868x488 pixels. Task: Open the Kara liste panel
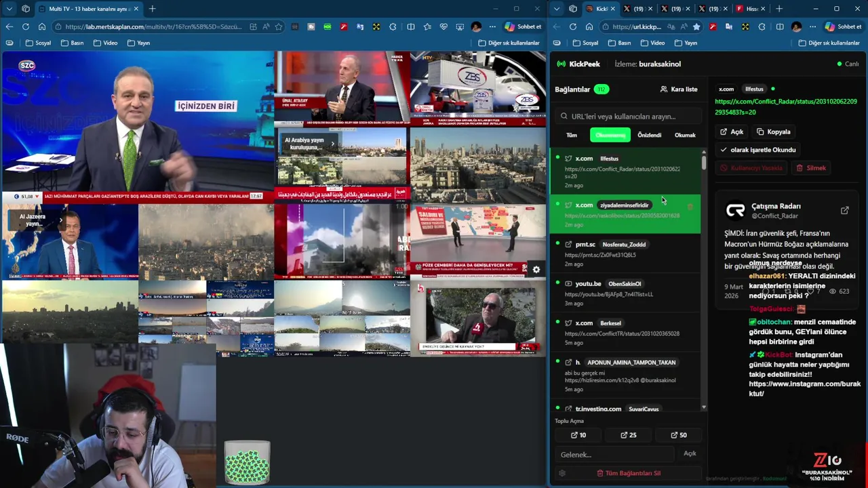678,89
